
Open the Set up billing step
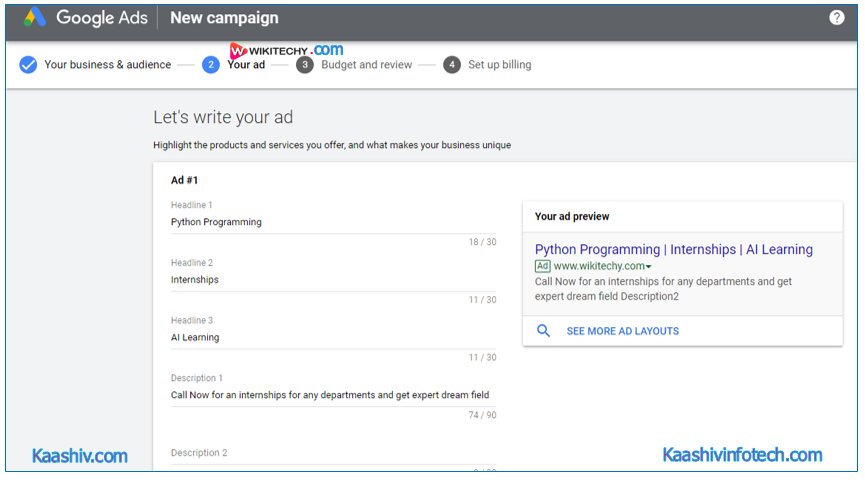tap(500, 65)
